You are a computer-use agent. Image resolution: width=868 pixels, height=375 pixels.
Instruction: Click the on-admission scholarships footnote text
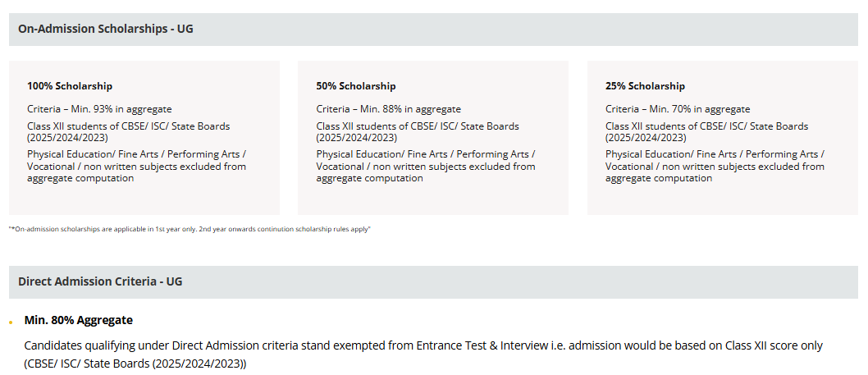tap(190, 229)
